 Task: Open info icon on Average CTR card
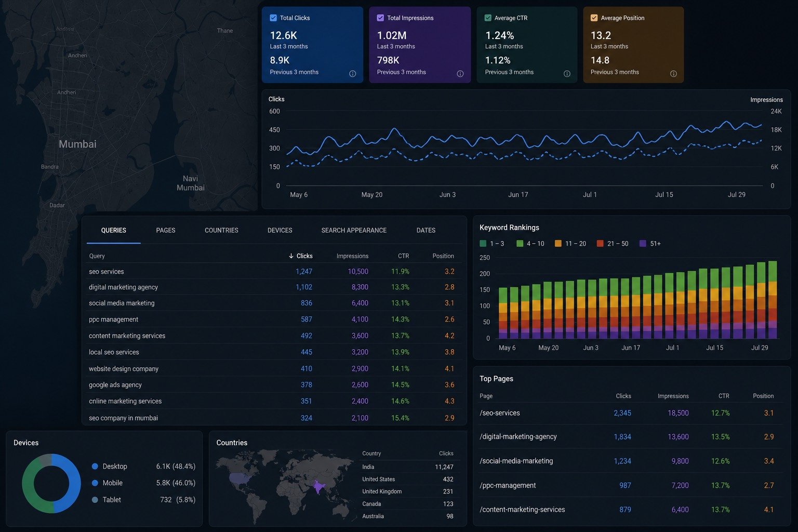click(x=567, y=74)
